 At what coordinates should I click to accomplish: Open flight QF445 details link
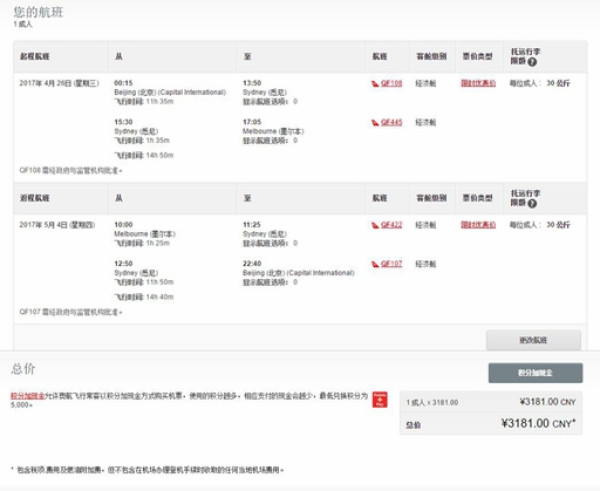pyautogui.click(x=391, y=122)
